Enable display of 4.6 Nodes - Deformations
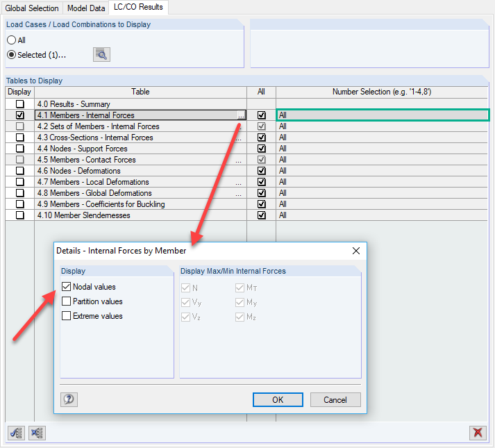Viewport: 495px width, 448px height. point(20,171)
